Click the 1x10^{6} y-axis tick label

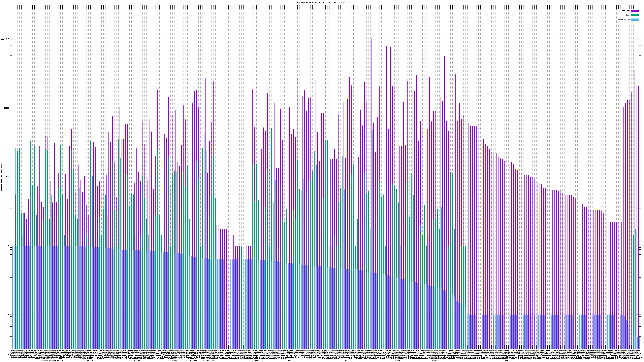(5, 39)
